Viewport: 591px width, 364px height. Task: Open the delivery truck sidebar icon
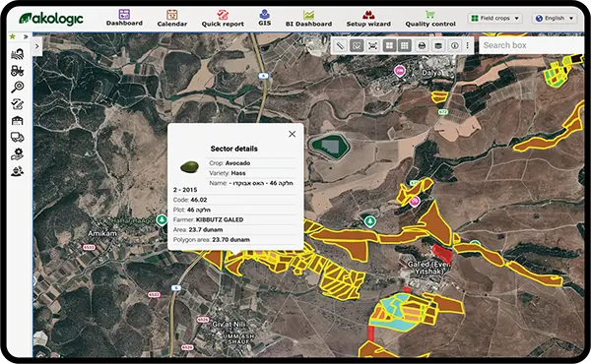coord(18,137)
